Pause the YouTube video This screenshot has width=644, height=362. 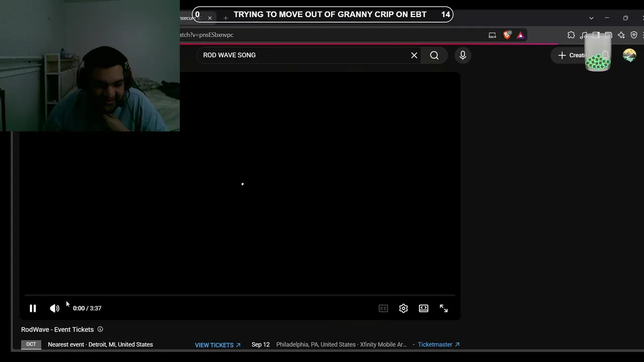click(x=33, y=308)
